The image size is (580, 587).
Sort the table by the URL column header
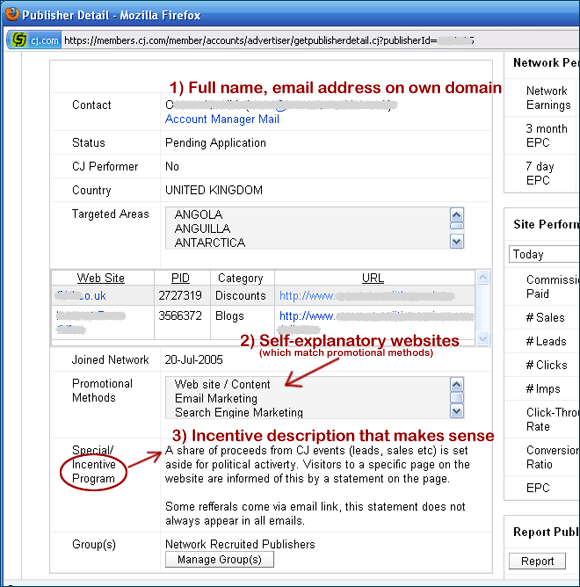(x=373, y=278)
